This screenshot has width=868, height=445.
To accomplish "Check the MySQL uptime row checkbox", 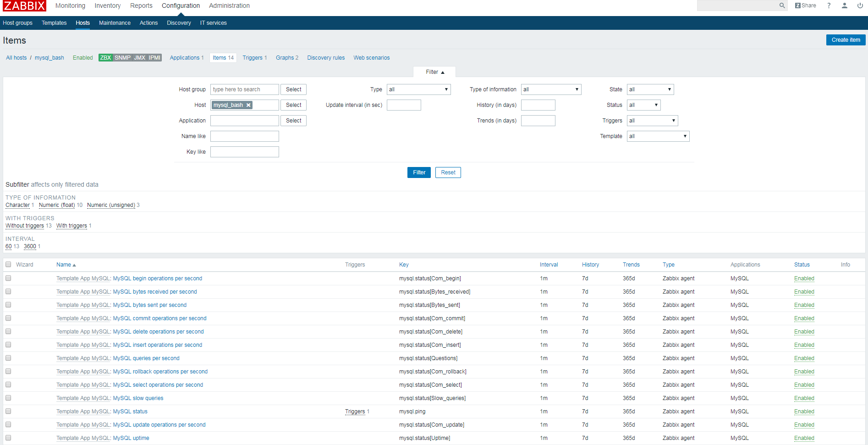I will 8,438.
